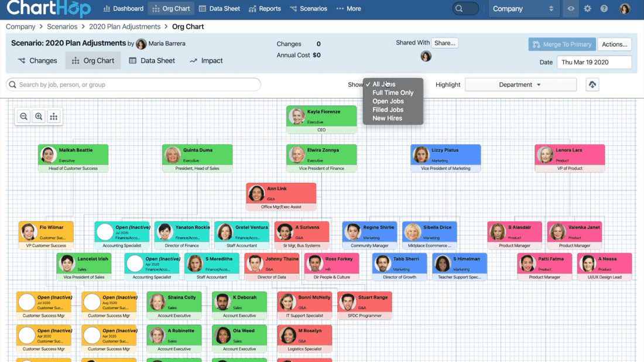Image resolution: width=644 pixels, height=362 pixels.
Task: Open help with the question mark icon
Action: tap(604, 9)
